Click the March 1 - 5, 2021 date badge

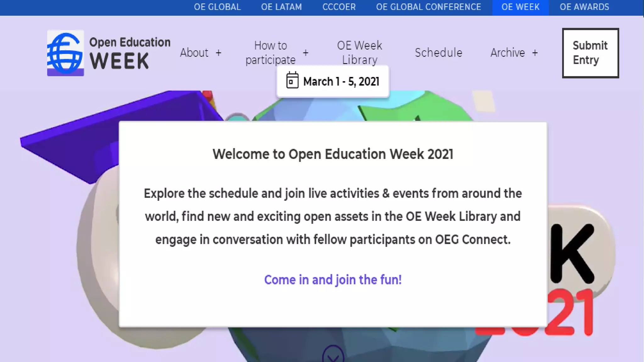(341, 82)
